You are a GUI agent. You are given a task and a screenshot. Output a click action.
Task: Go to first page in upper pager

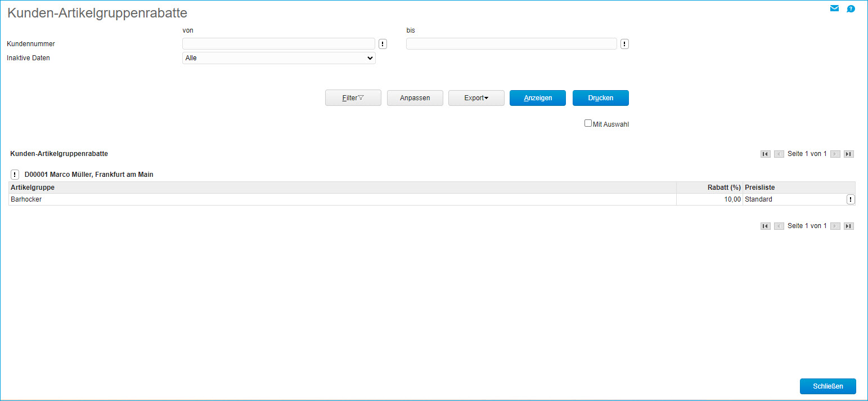(765, 154)
